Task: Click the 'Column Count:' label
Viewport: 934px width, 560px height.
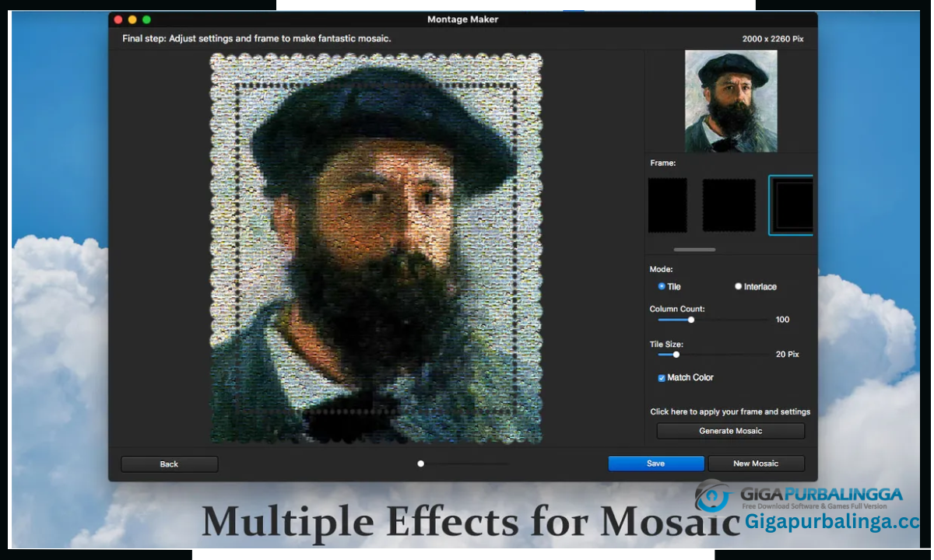Action: click(677, 309)
